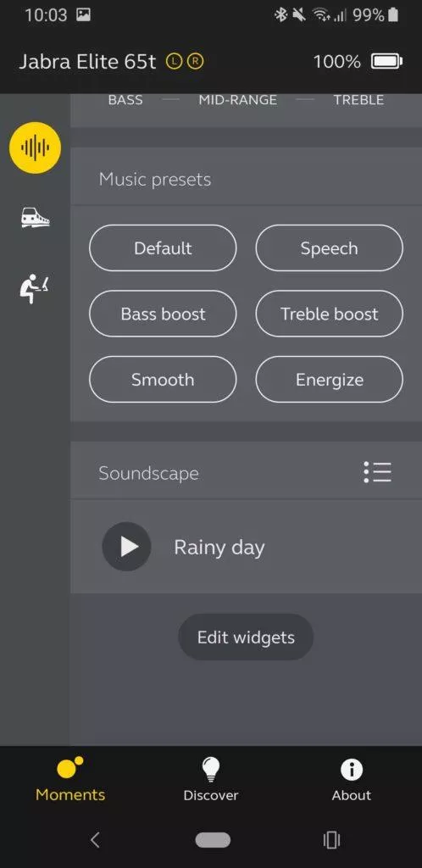
Task: Tap the right earbud R indicator
Action: pyautogui.click(x=195, y=61)
